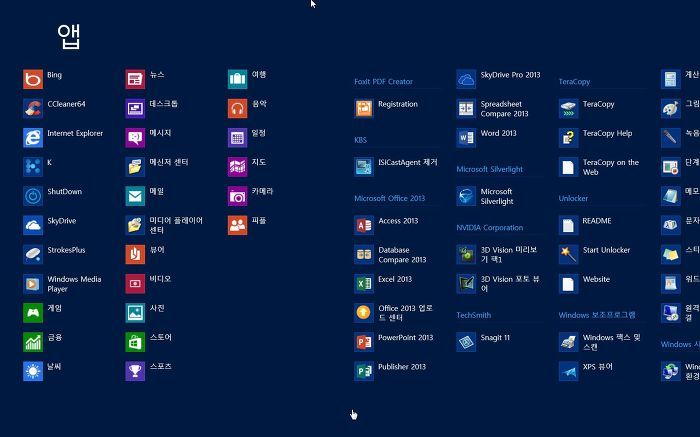
Task: Open Microsoft Silverlight app icon
Action: click(x=466, y=196)
